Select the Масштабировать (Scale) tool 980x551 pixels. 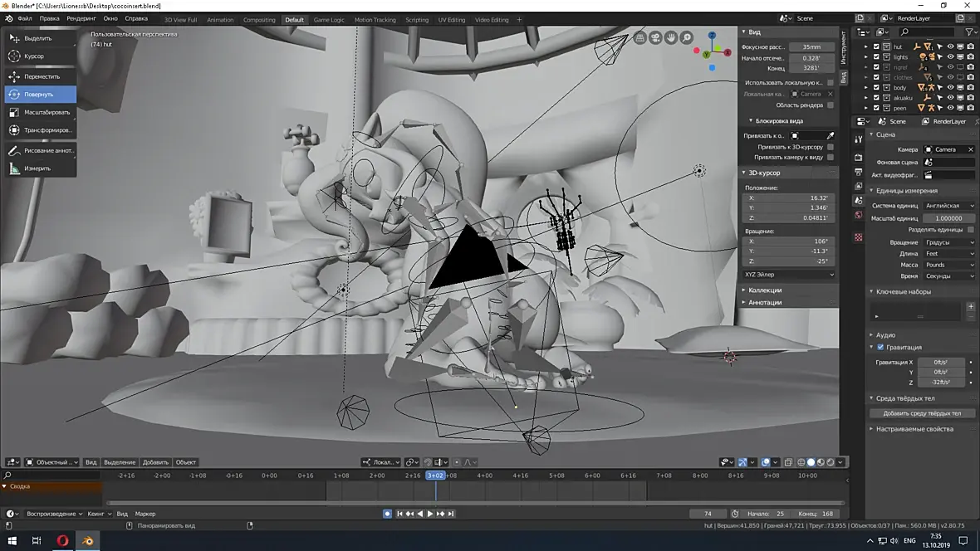41,112
